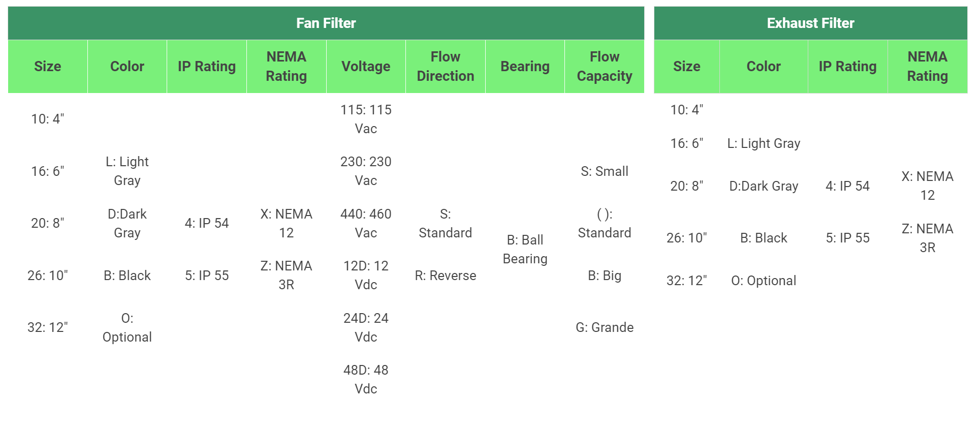
Task: Click the 24D: 24 Vdc voltage entry
Action: tap(366, 327)
